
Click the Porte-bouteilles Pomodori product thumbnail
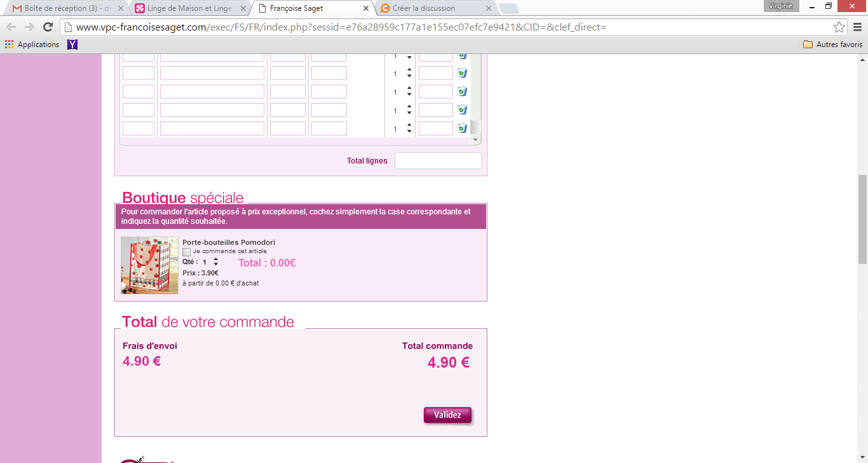point(149,265)
